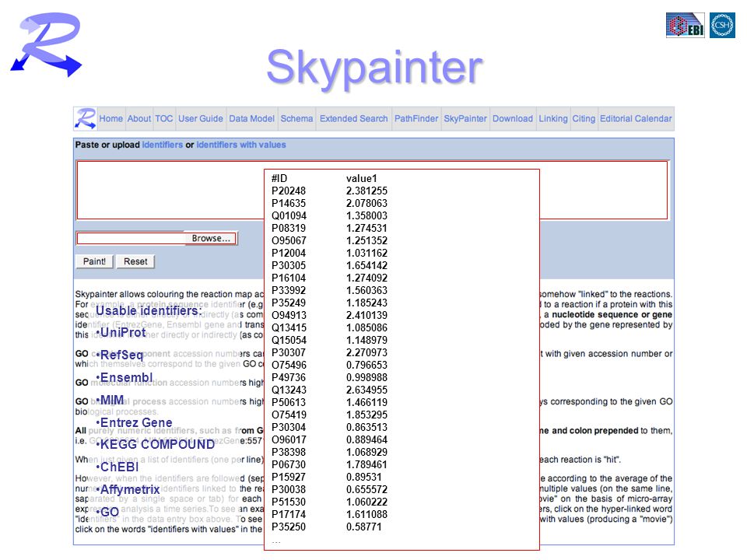Select identifier O94913 in the list
The height and width of the screenshot is (560, 747).
coord(289,315)
